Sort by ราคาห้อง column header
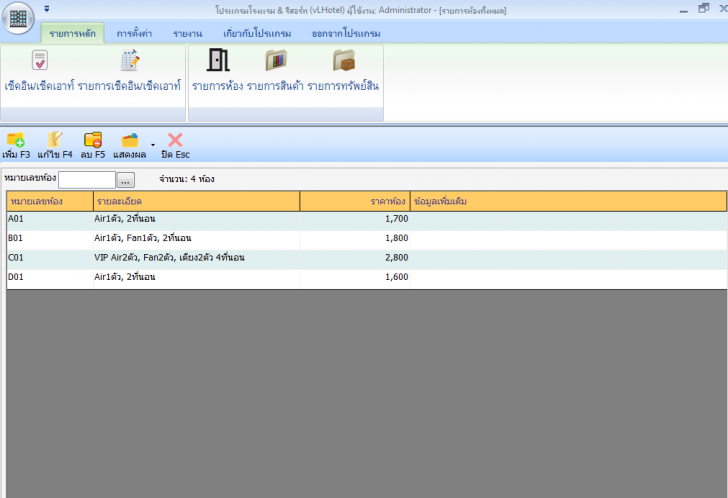The height and width of the screenshot is (498, 728). pyautogui.click(x=355, y=201)
